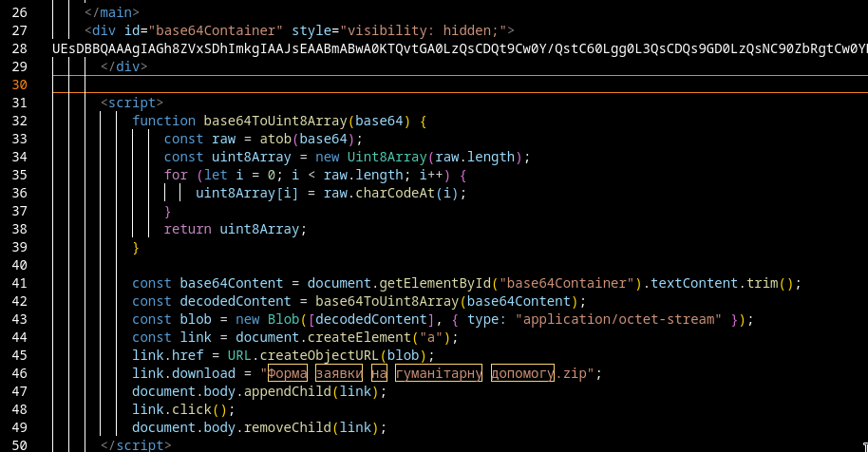
Task: Click the highlighted word 'Форма'
Action: click(288, 373)
